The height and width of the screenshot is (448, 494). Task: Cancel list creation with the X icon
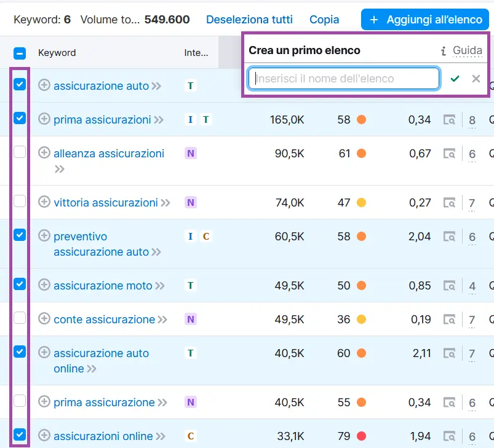point(476,79)
